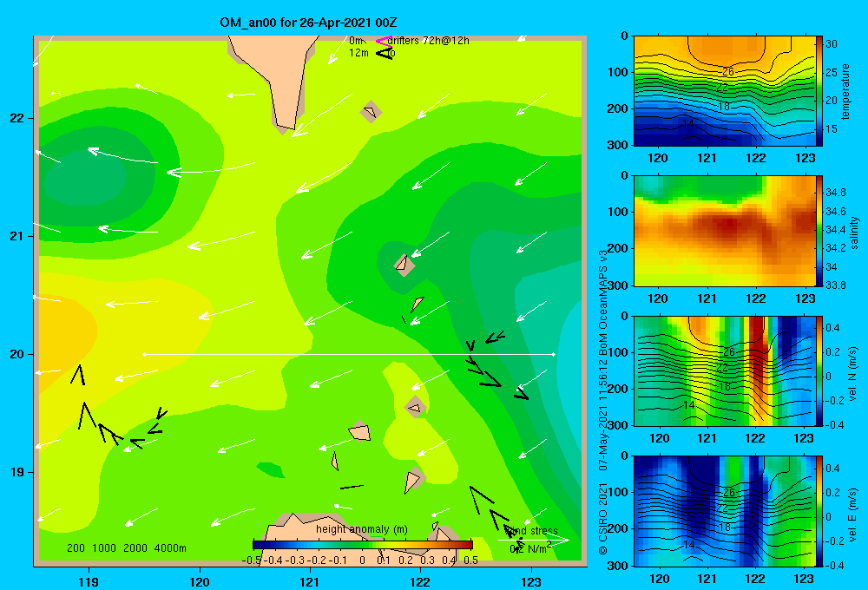Click longitude label 123 below main map
Viewport: 868px width, 590px height.
(531, 581)
